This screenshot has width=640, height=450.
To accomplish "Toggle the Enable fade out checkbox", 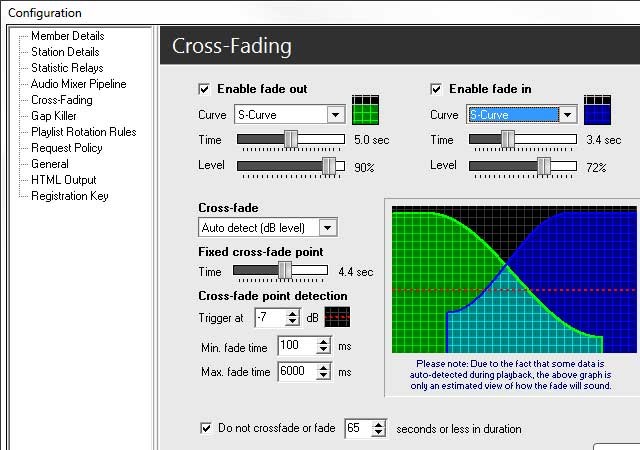I will (205, 89).
